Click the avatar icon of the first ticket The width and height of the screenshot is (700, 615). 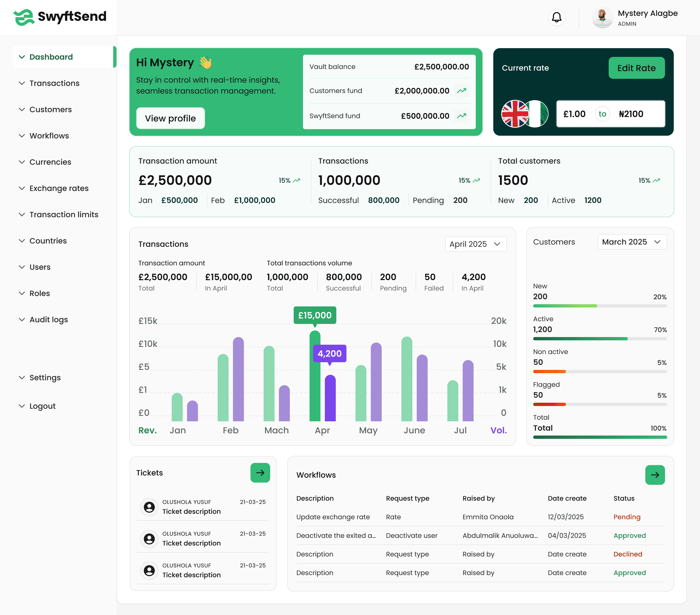tap(149, 507)
